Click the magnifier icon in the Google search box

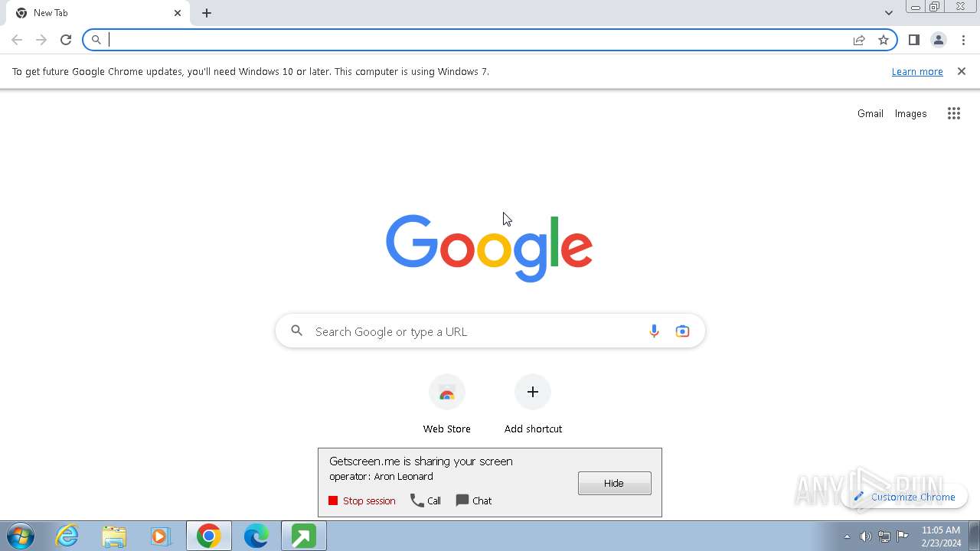[x=297, y=331]
